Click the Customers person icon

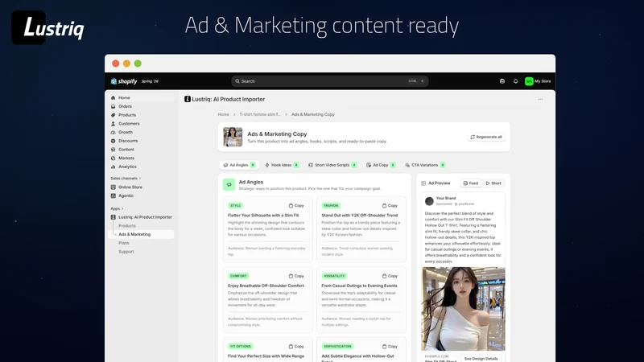click(x=113, y=124)
